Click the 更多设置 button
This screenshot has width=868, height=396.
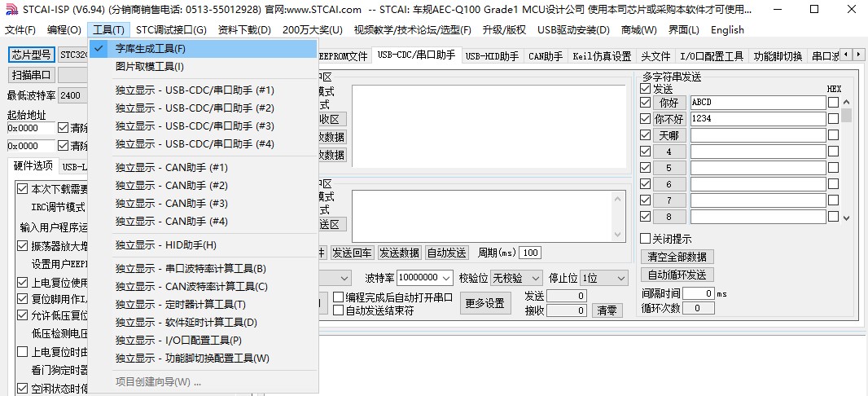coord(484,303)
